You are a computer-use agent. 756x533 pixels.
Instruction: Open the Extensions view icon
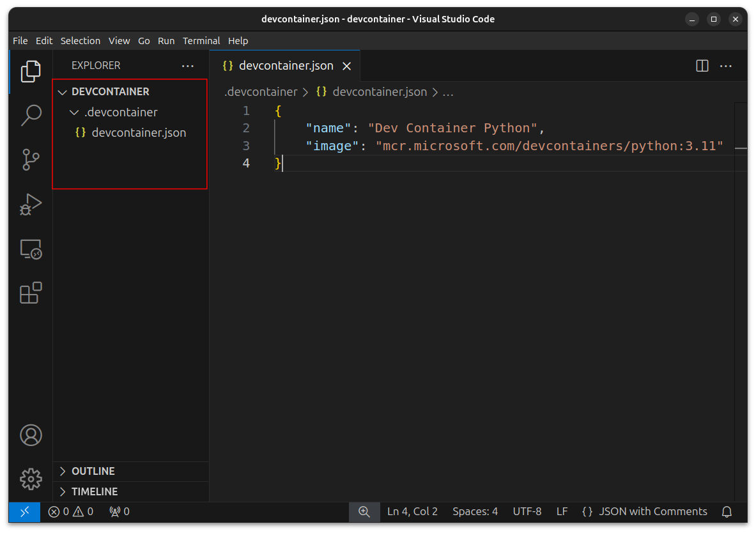[31, 293]
